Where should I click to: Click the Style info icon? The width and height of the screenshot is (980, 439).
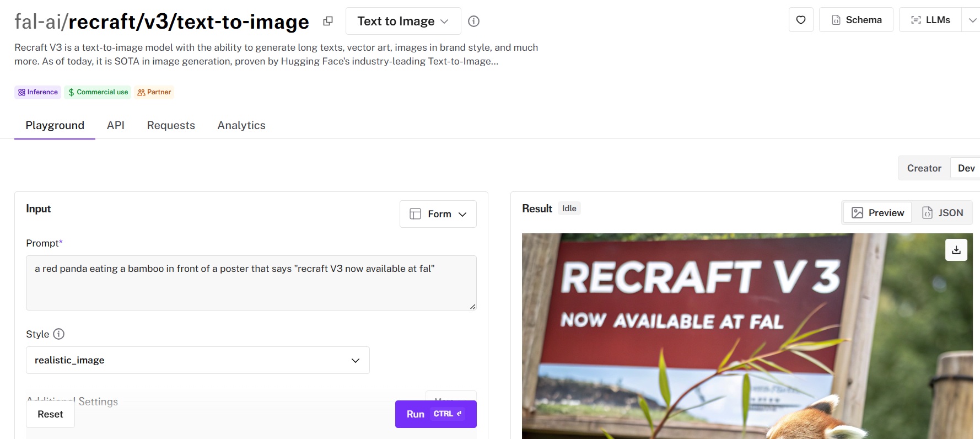pos(58,334)
